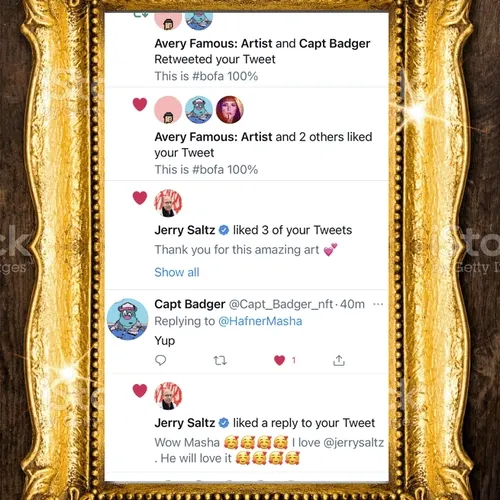Unlike the Yup reply via its heart icon
Screen dimensions: 500x500
(279, 360)
